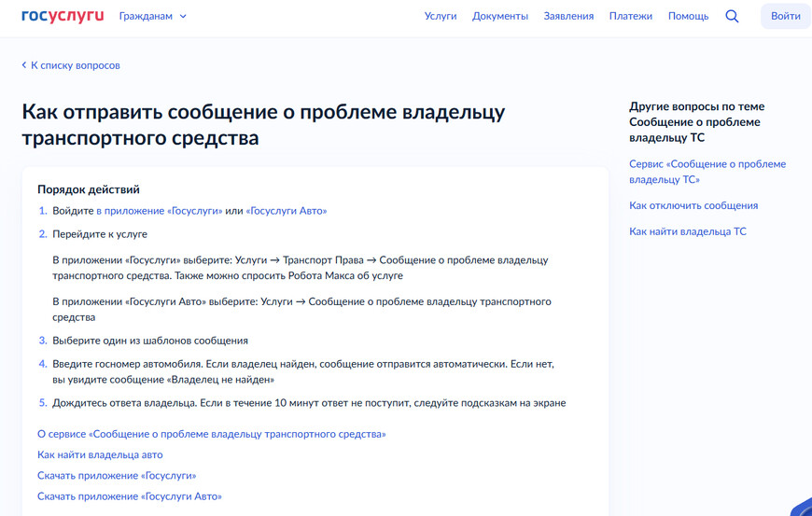
Task: Open sidebar link Как отключить сообщения
Action: point(693,205)
